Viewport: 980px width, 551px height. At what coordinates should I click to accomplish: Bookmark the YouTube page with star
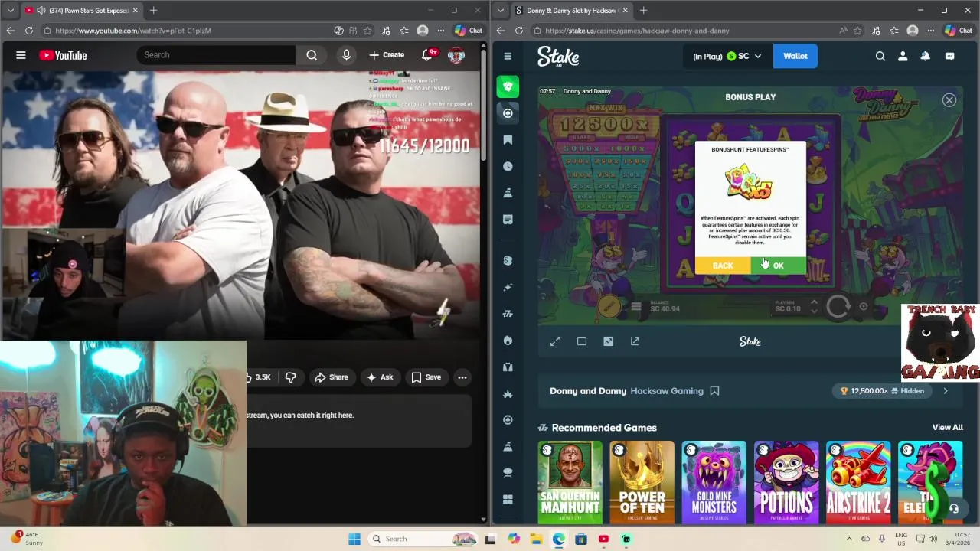click(x=367, y=31)
